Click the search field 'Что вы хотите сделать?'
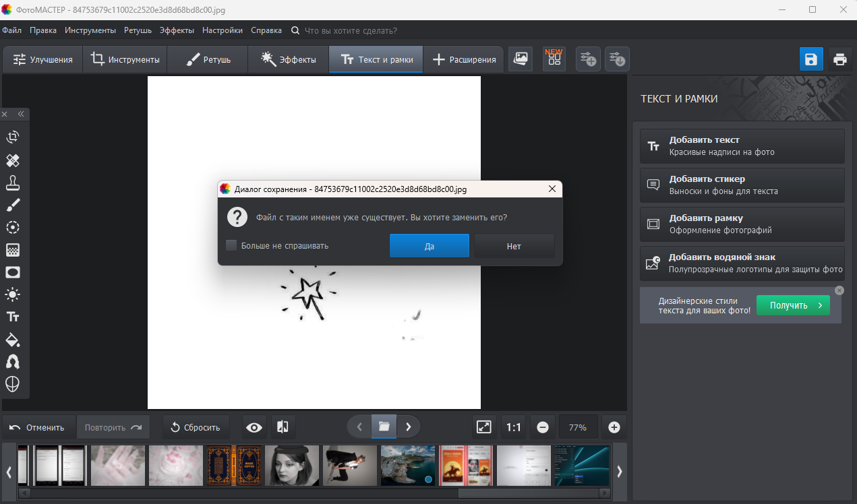The image size is (857, 504). pos(351,30)
